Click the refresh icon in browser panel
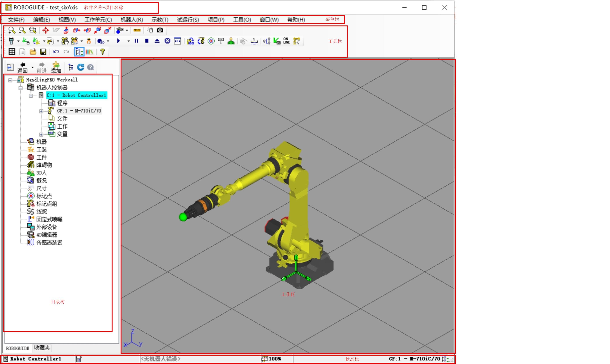Screen dimensions: 610x364 coord(80,67)
